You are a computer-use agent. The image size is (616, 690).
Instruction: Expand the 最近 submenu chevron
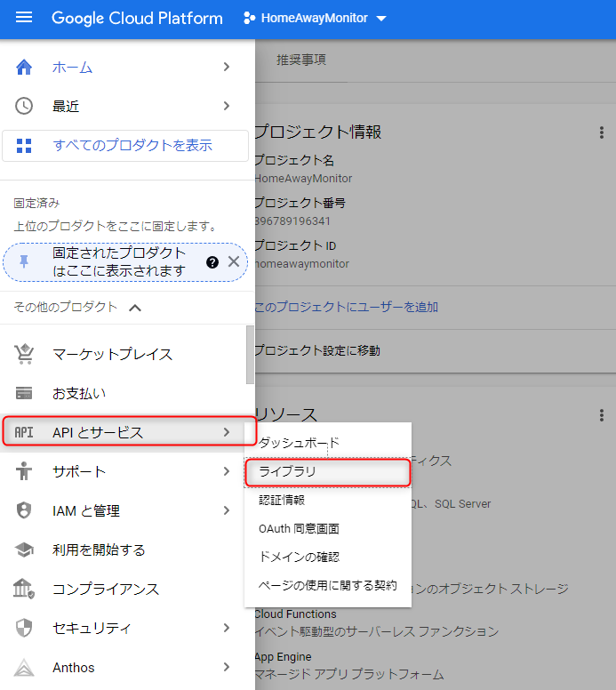tap(226, 106)
